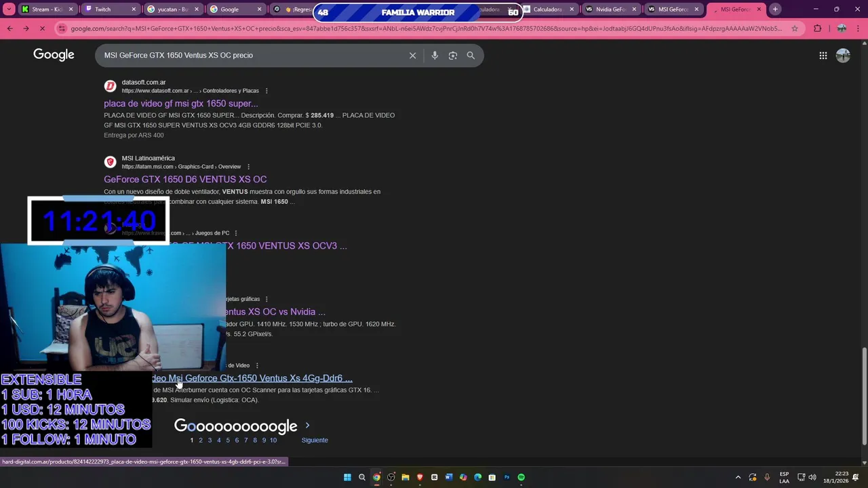Click the streamer webcam overlay
868x488 pixels.
pos(113,307)
